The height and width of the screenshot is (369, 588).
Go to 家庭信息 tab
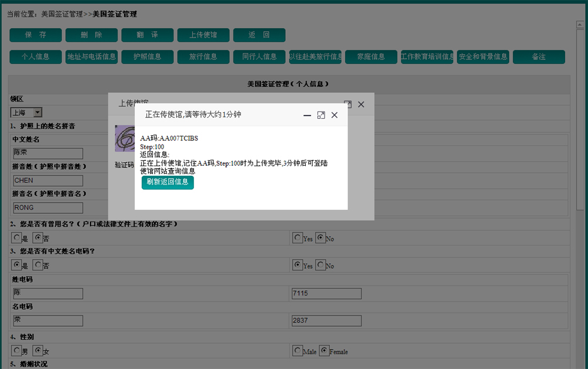click(371, 57)
